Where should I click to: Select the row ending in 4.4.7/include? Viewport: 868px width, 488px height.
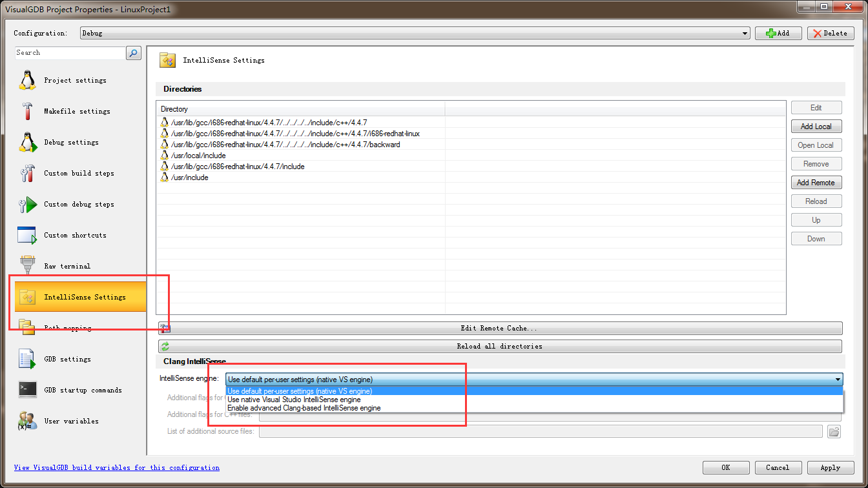point(471,167)
